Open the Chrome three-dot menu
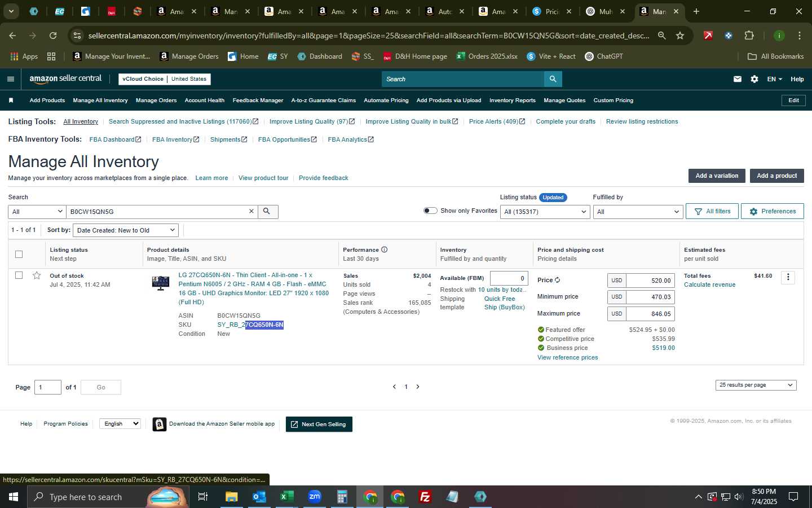The width and height of the screenshot is (812, 508). click(x=799, y=36)
